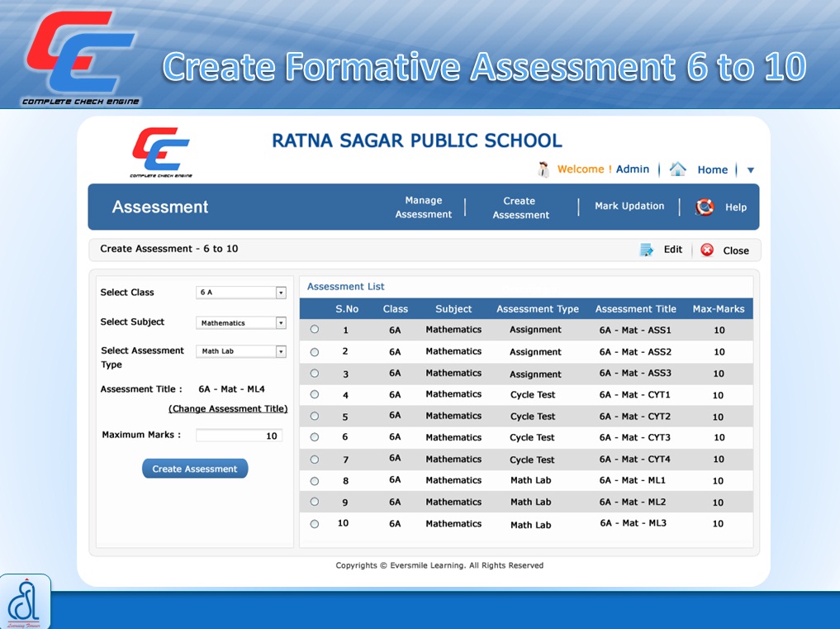The image size is (840, 629).
Task: Click the Max-Marks column header
Action: click(x=719, y=309)
